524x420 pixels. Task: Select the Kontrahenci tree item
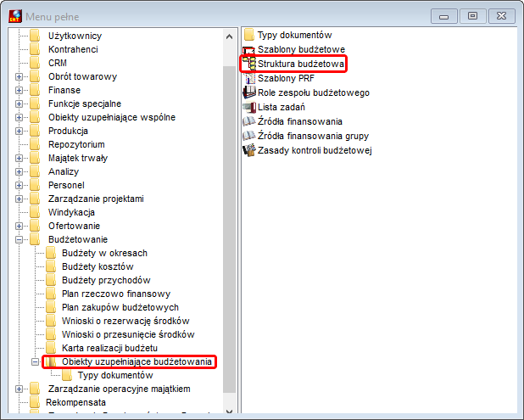(73, 49)
